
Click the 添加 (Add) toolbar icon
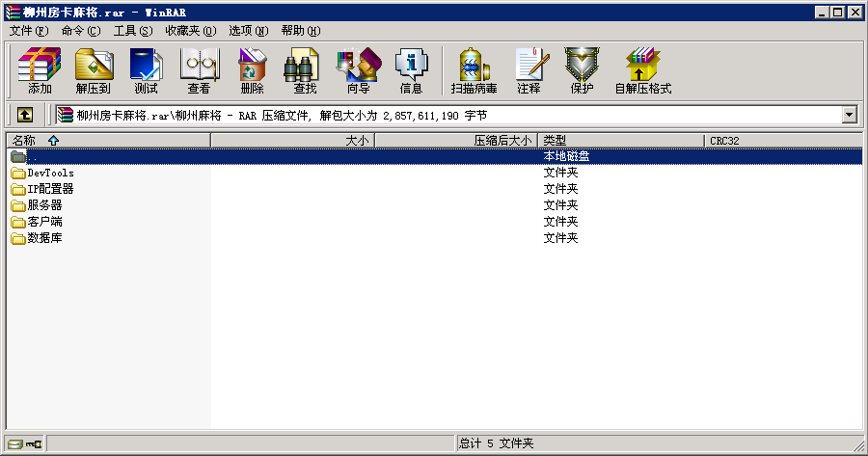click(x=40, y=70)
